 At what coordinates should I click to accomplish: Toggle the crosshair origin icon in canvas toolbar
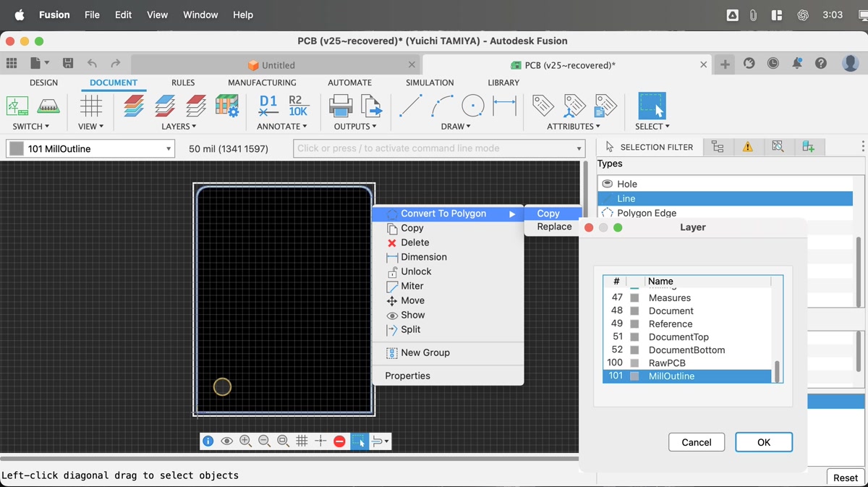pos(321,441)
